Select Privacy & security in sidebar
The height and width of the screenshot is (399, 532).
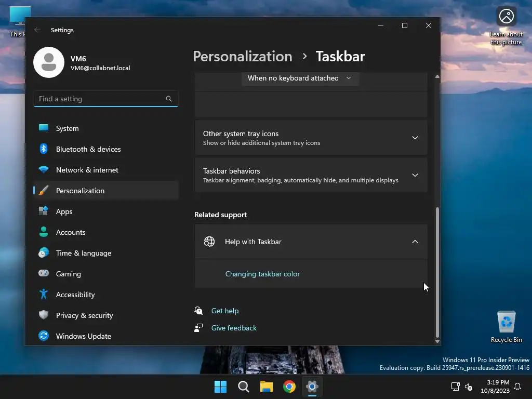(106, 315)
